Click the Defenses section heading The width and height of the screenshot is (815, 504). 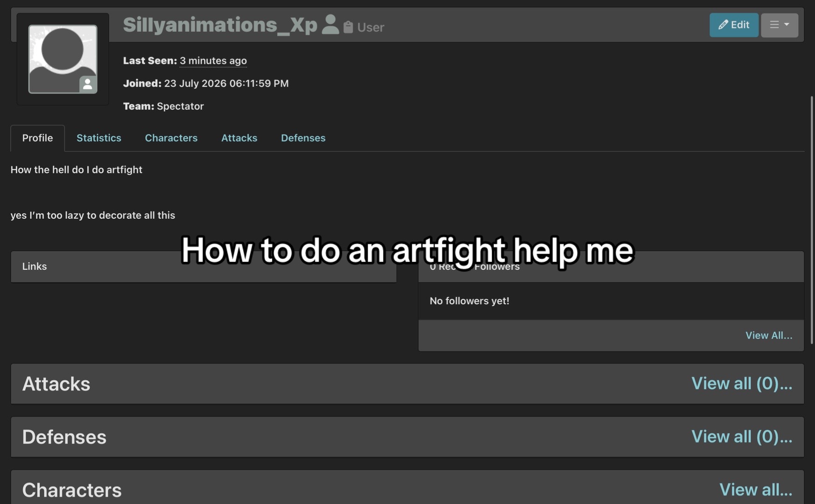(x=64, y=437)
